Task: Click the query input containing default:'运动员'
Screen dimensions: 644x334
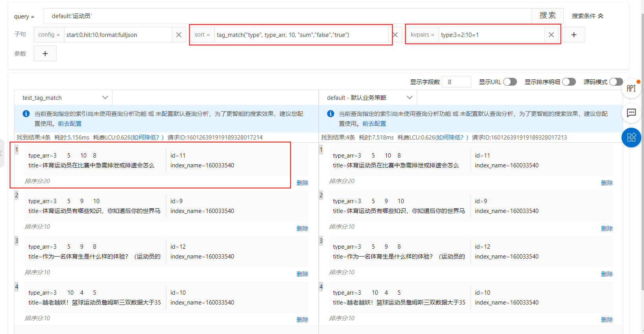Action: 288,16
